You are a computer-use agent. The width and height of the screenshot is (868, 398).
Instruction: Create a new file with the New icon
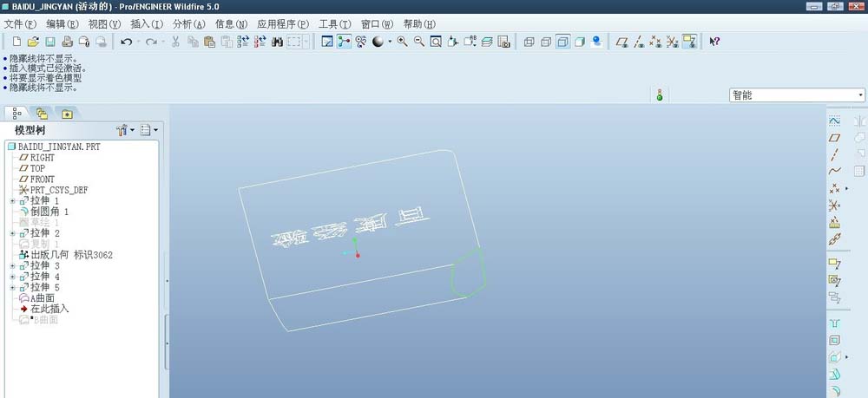tap(16, 42)
